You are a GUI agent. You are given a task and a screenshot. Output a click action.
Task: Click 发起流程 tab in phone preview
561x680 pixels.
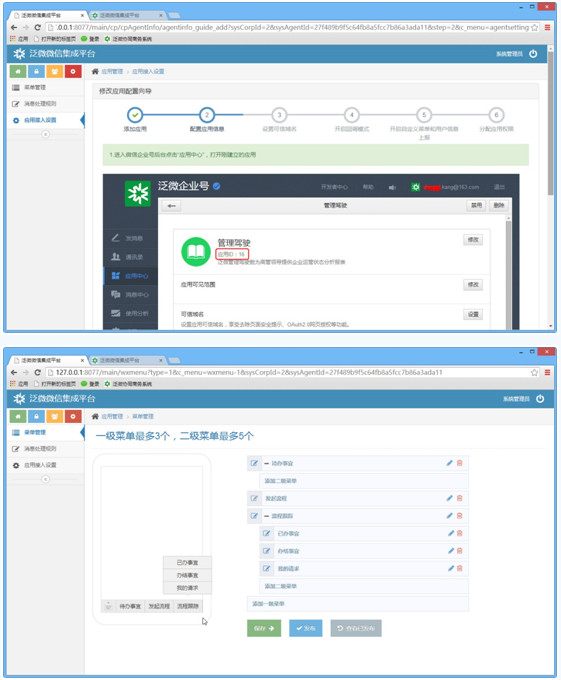click(159, 606)
